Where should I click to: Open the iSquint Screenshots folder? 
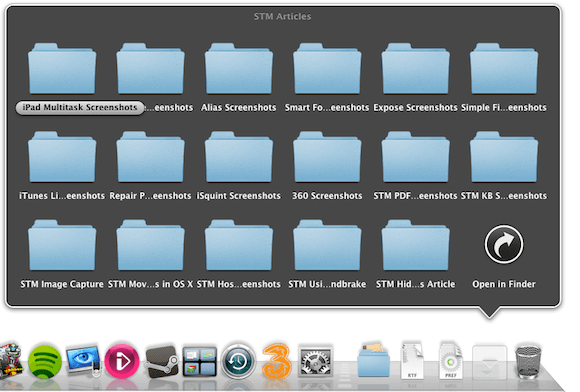[x=239, y=157]
